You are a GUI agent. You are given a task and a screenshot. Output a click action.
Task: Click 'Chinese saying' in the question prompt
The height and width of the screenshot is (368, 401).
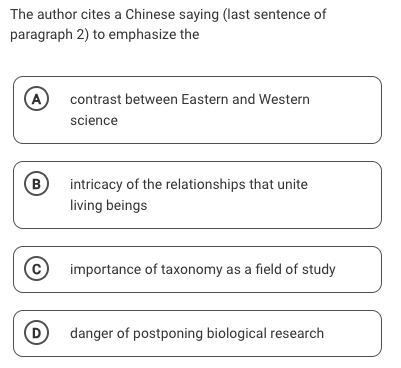pyautogui.click(x=172, y=15)
